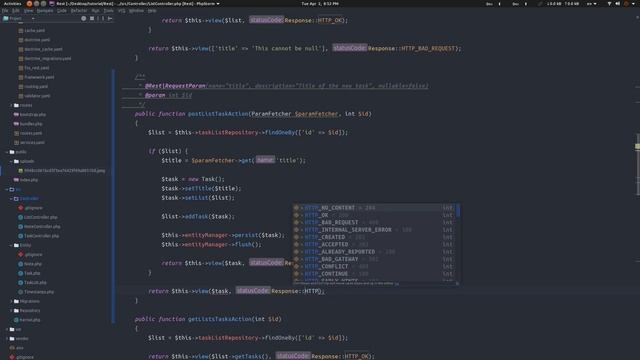Select Note.php in Entity folder

(x=30, y=264)
